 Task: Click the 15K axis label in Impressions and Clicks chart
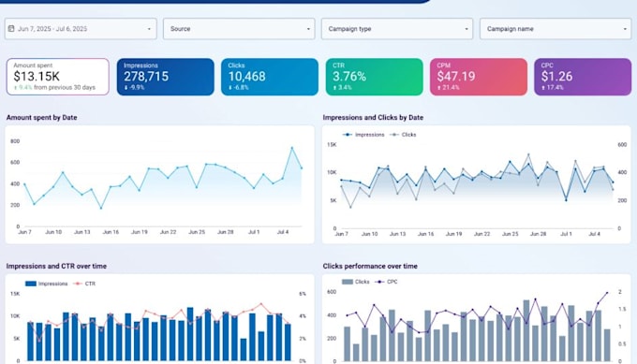(332, 144)
